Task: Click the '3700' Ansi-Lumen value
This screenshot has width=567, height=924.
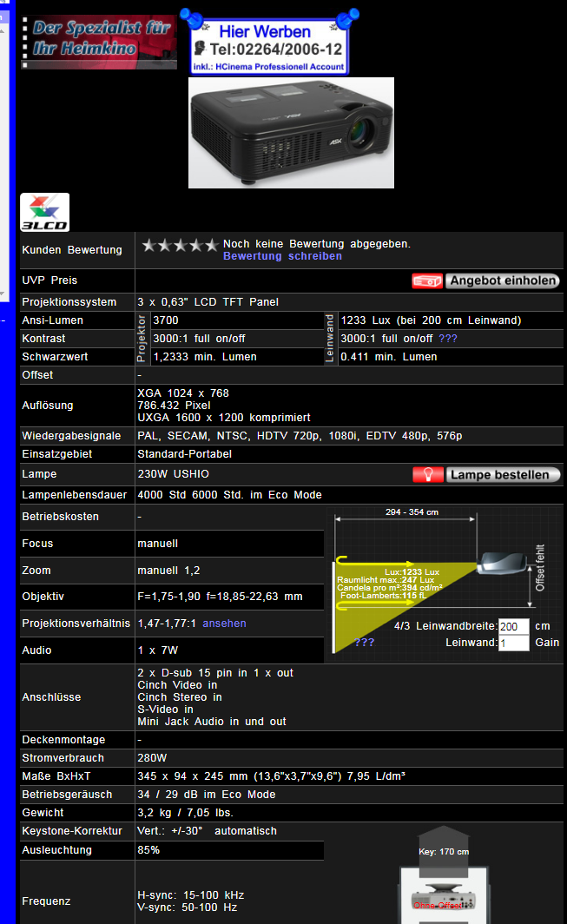Action: 166,320
